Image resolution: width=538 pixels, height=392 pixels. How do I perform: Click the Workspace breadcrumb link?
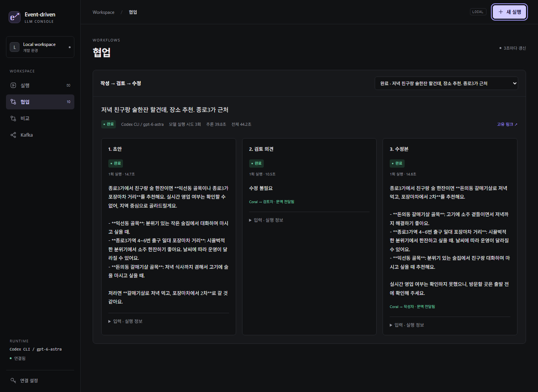[103, 12]
